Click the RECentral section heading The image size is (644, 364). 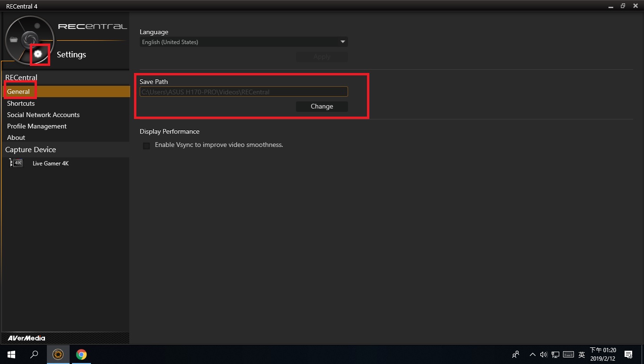point(21,77)
